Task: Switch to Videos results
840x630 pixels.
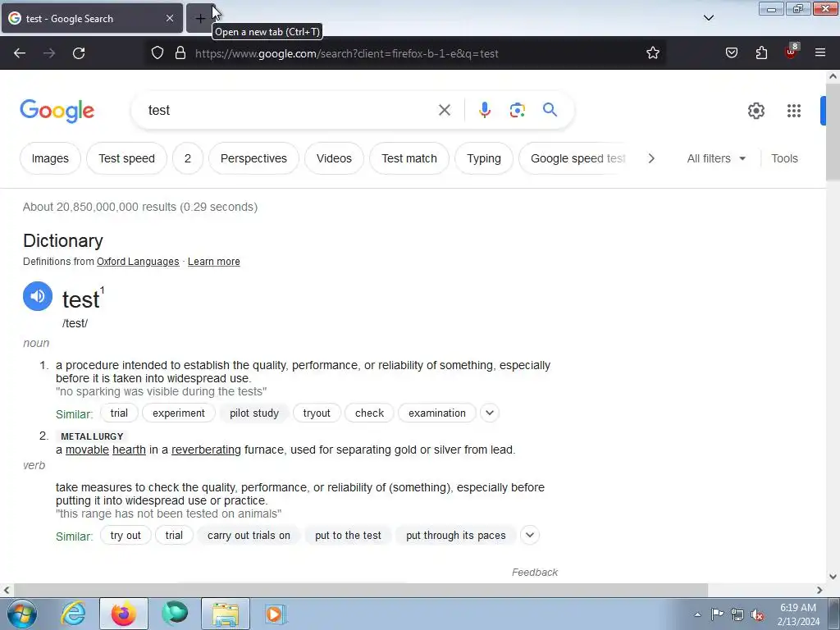Action: coord(334,158)
